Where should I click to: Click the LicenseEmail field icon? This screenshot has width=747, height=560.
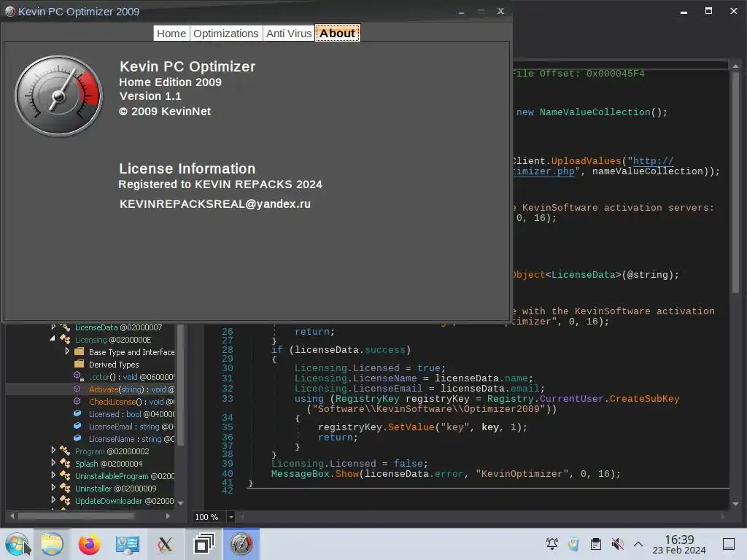tap(77, 426)
